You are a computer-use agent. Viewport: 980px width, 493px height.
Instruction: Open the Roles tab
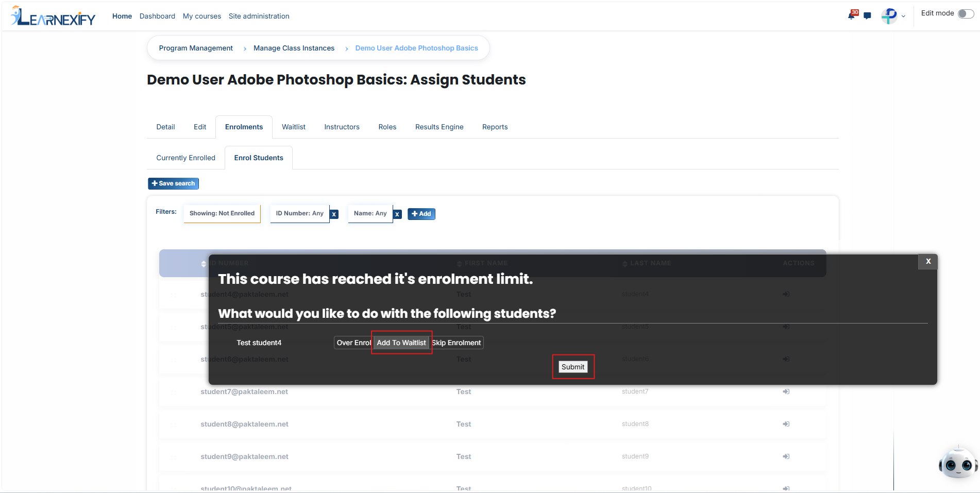[387, 127]
